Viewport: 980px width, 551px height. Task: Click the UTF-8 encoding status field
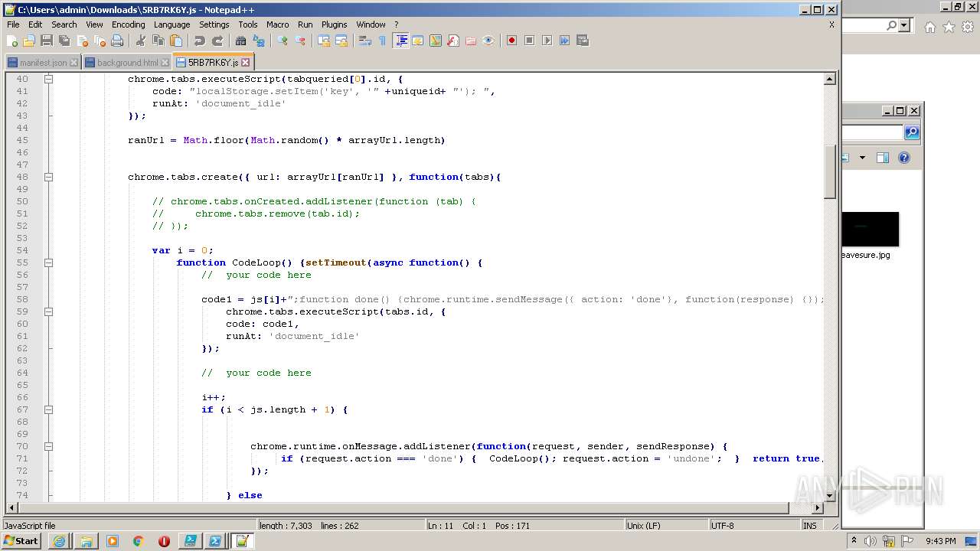pos(753,526)
